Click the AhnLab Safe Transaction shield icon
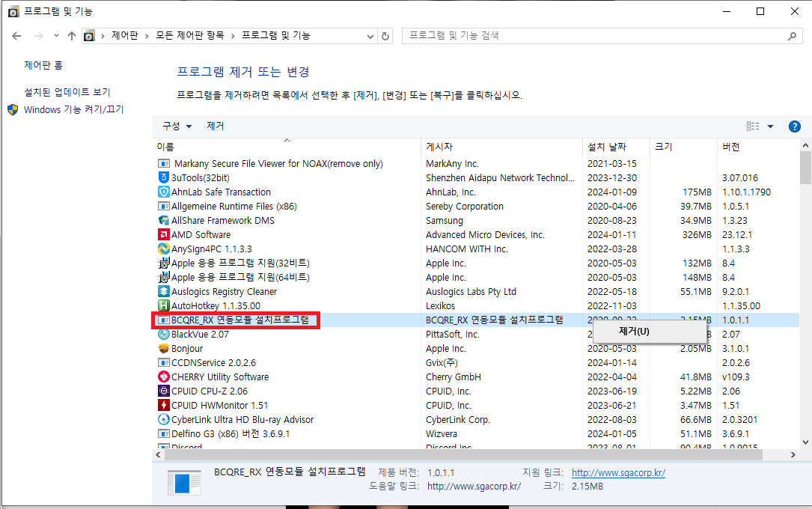The image size is (812, 509). tap(164, 192)
